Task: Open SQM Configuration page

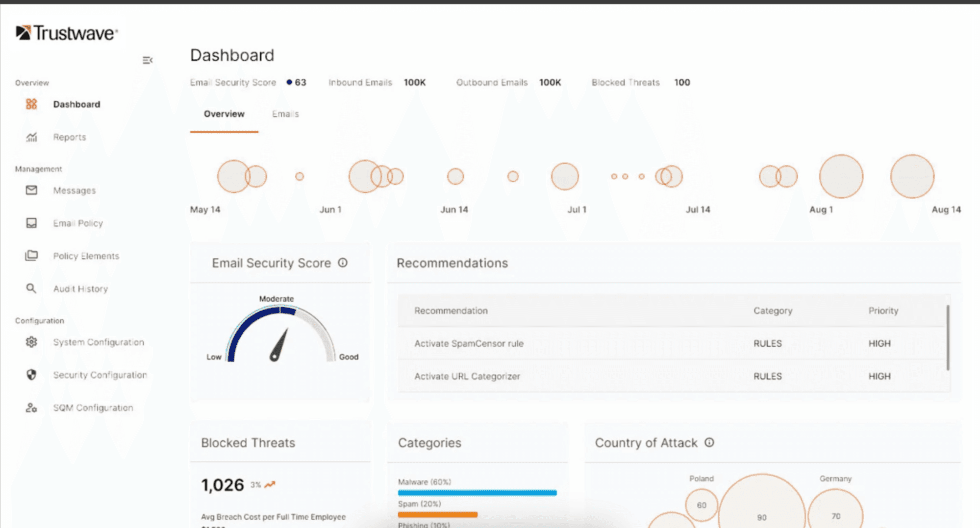Action: pyautogui.click(x=93, y=408)
